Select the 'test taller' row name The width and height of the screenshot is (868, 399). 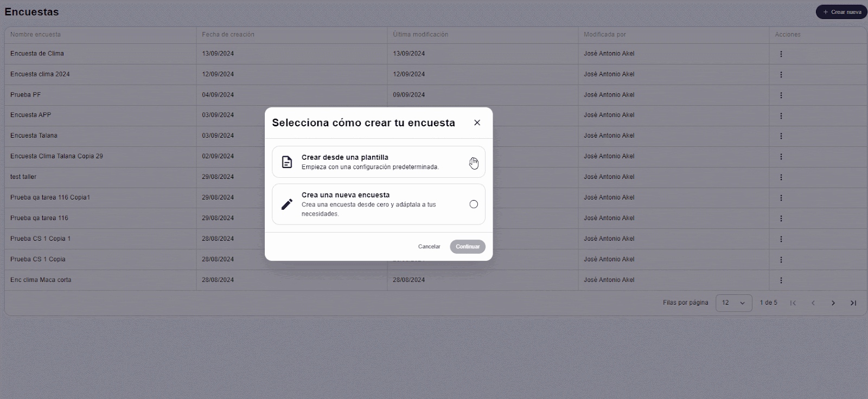(23, 177)
